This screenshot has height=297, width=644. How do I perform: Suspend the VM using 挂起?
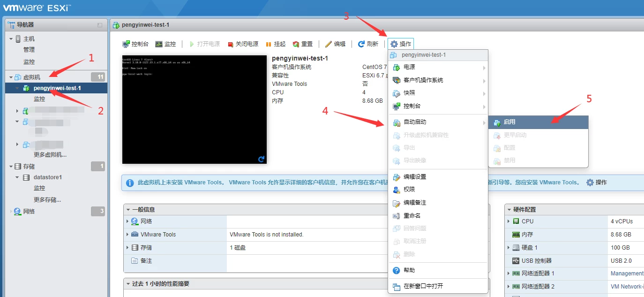pyautogui.click(x=276, y=44)
